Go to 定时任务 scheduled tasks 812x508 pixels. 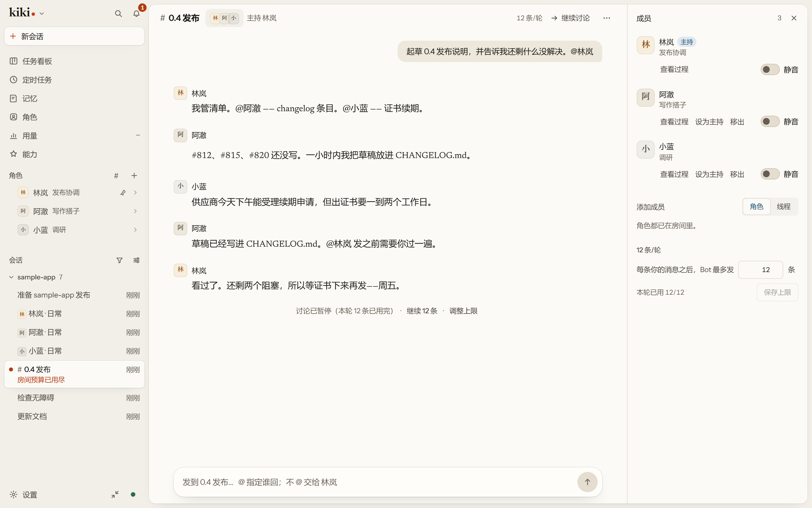click(x=74, y=80)
